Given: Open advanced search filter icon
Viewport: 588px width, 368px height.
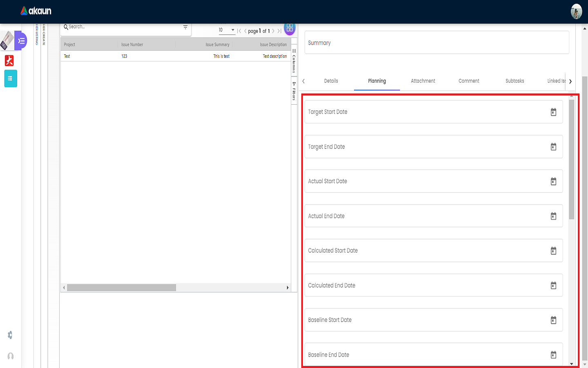Looking at the screenshot, I should coord(185,27).
